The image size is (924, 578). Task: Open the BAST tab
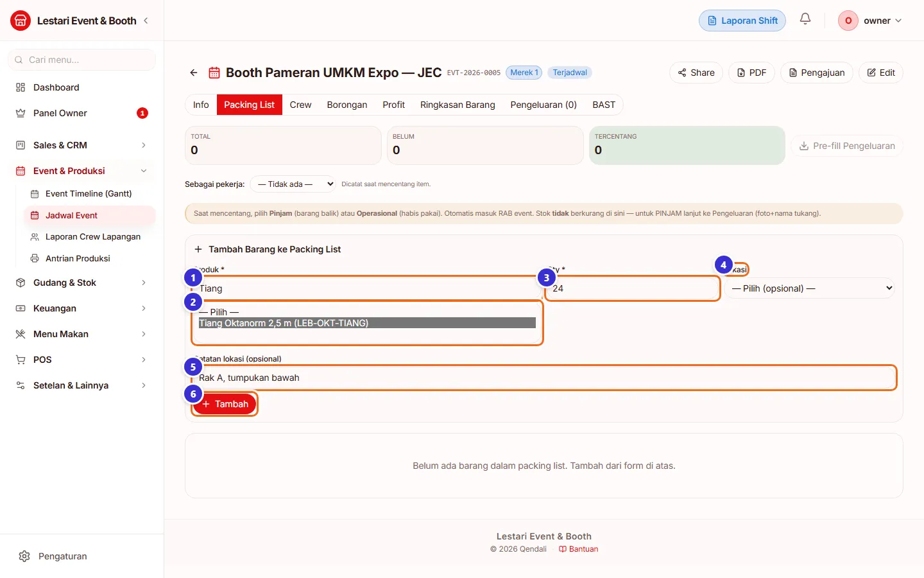pos(604,105)
